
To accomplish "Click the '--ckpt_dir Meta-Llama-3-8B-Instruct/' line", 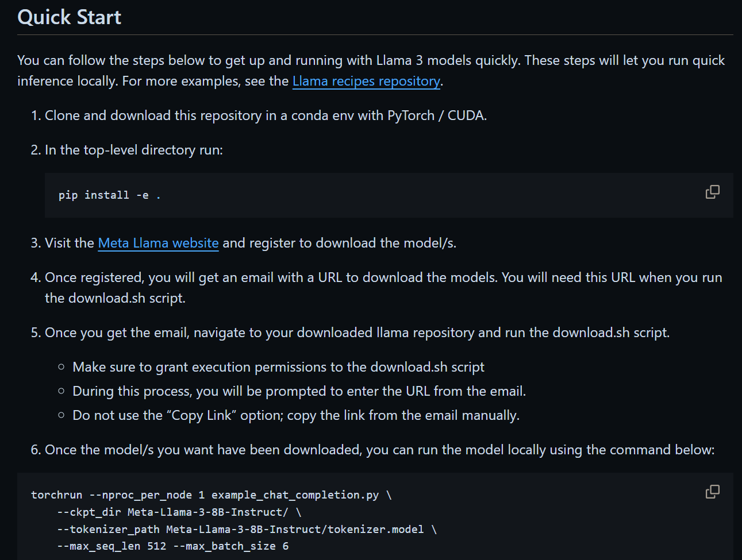I will pyautogui.click(x=179, y=512).
